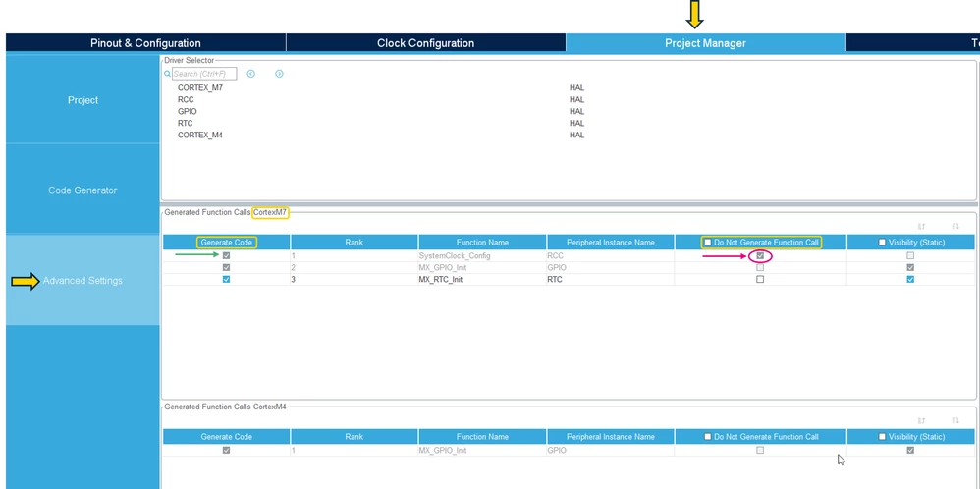Click the CortexM4 Function Name column header

482,437
